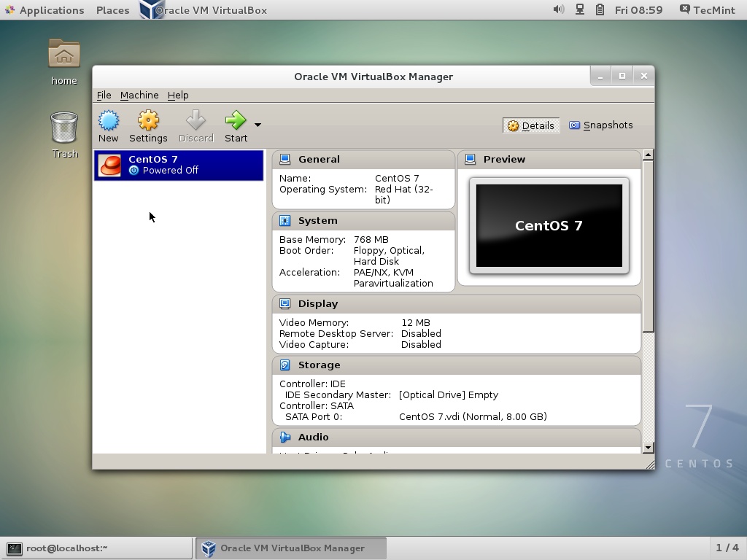Screen dimensions: 747x560
Task: Click the New virtual machine icon
Action: tap(109, 121)
